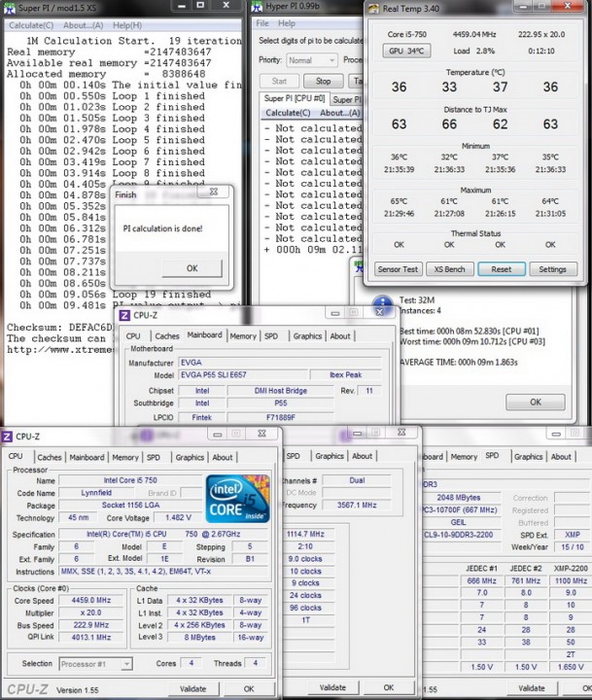This screenshot has height=700, width=592.
Task: Select SPD tab in Mainboard CPU-Z window
Action: coord(271,336)
